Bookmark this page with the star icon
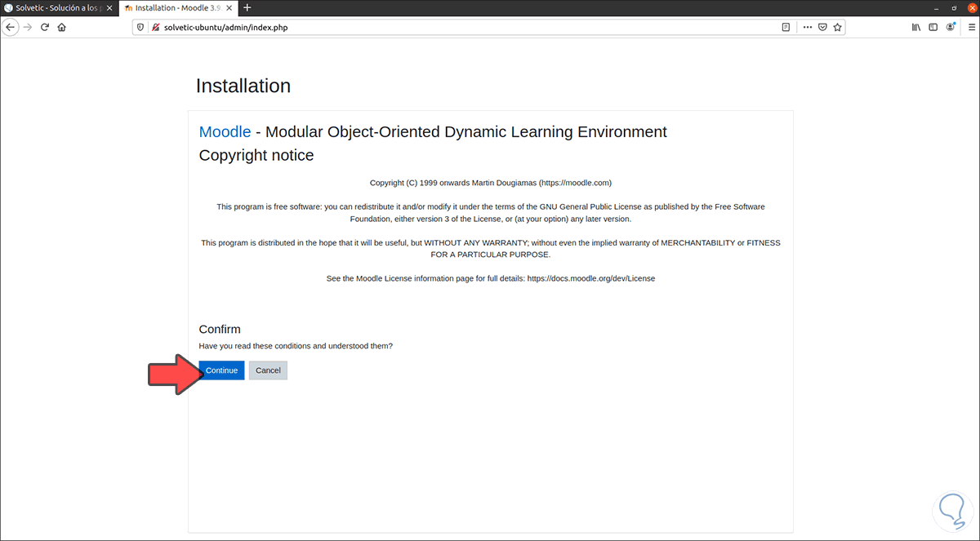Image resolution: width=980 pixels, height=541 pixels. tap(837, 27)
